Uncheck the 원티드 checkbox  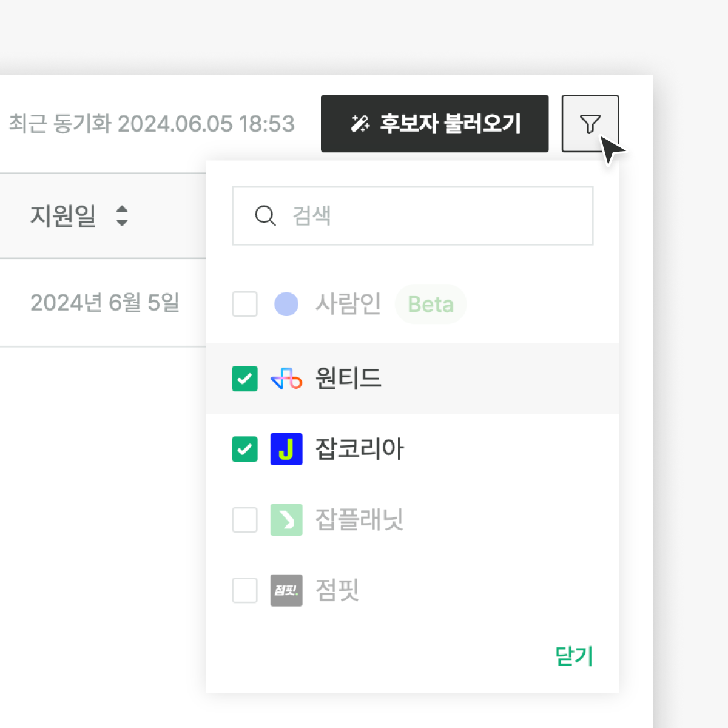(245, 379)
